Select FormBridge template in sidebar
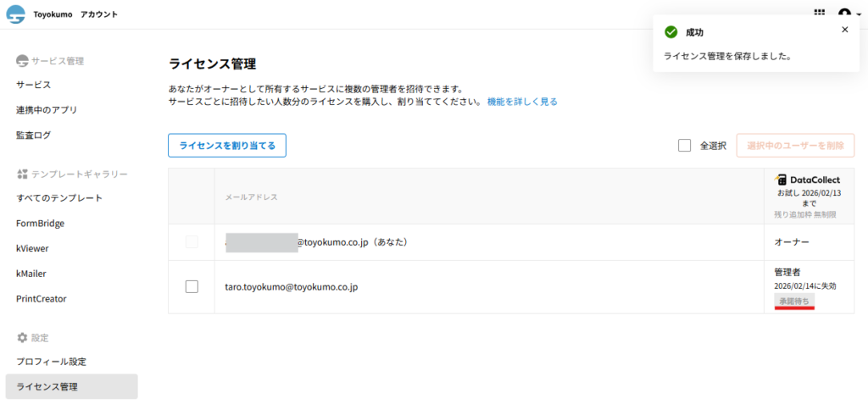Screen dimensions: 868x404 (40, 224)
